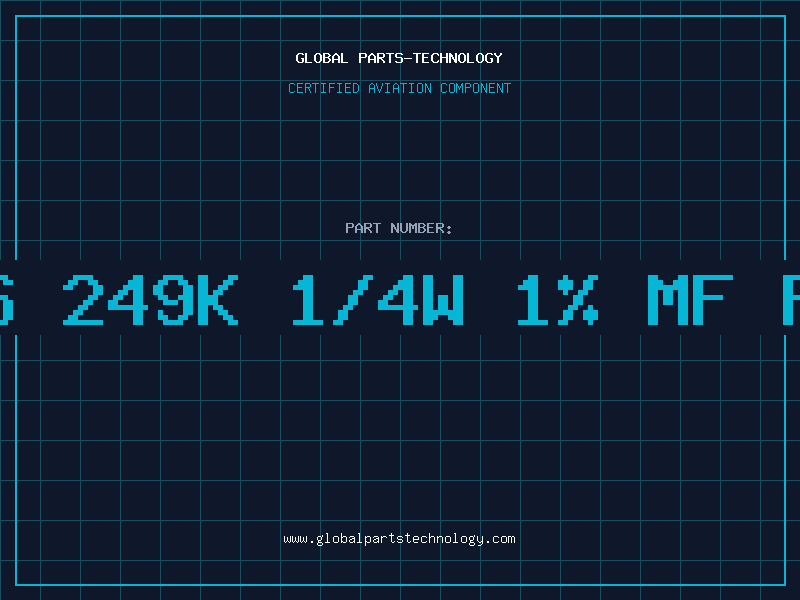The height and width of the screenshot is (600, 800).
Task: Click the CERTIFIED AVIATION COMPONENT subtitle
Action: click(x=399, y=88)
